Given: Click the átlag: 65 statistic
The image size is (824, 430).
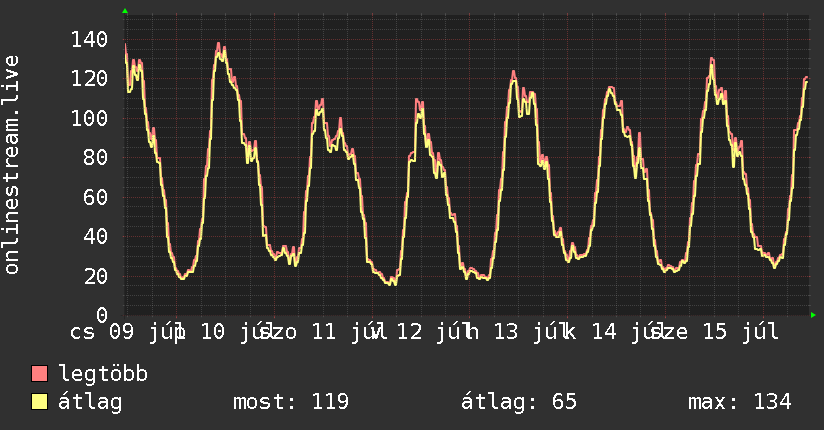Looking at the screenshot, I should click(x=519, y=402).
